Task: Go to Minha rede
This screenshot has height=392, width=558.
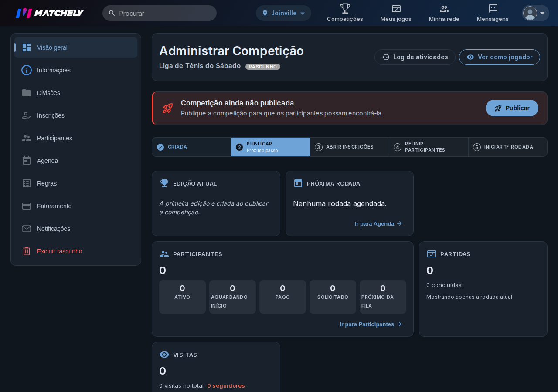Action: click(444, 13)
